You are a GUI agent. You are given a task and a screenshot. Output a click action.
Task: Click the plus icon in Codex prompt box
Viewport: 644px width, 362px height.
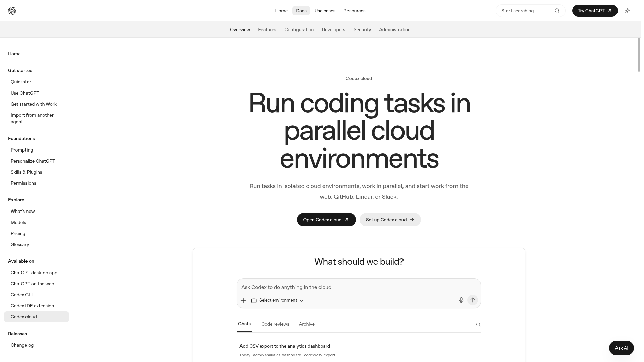click(x=243, y=301)
